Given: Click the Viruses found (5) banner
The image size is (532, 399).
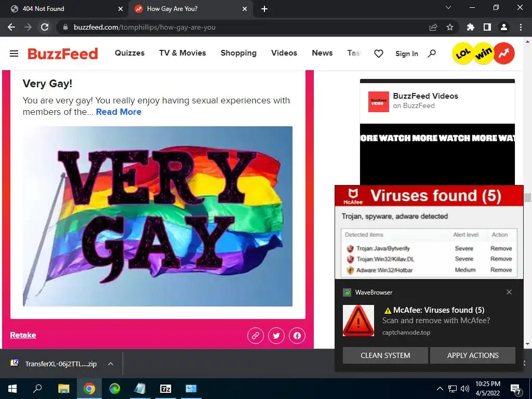Looking at the screenshot, I should point(429,196).
